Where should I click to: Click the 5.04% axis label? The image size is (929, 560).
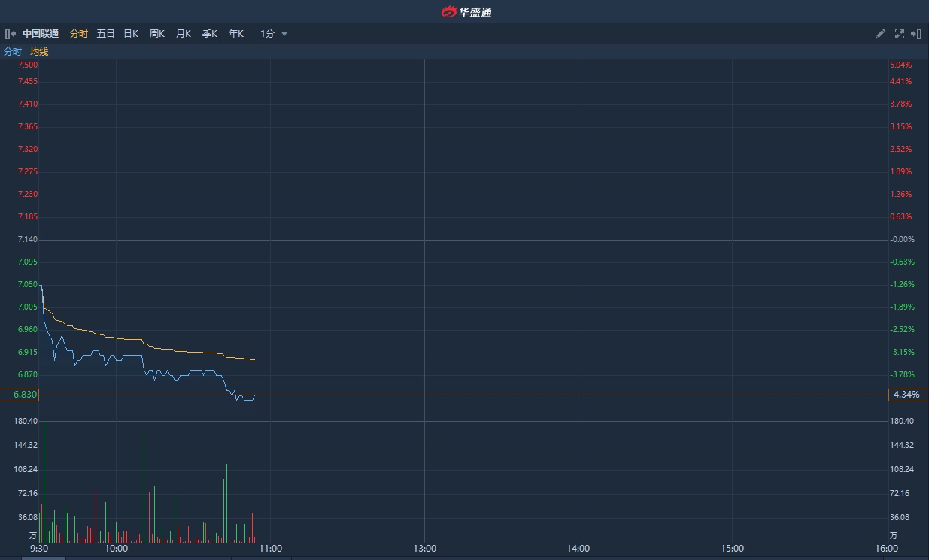pyautogui.click(x=901, y=65)
